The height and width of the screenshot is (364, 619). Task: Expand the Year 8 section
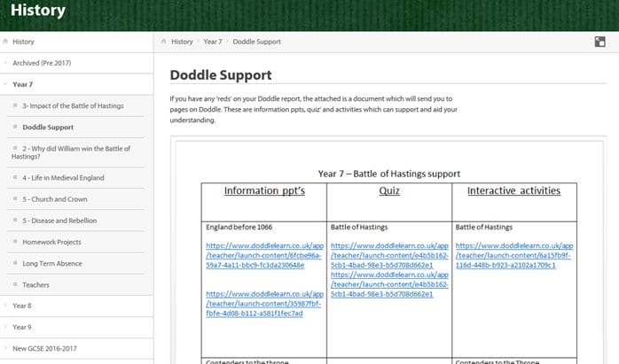coord(21,306)
